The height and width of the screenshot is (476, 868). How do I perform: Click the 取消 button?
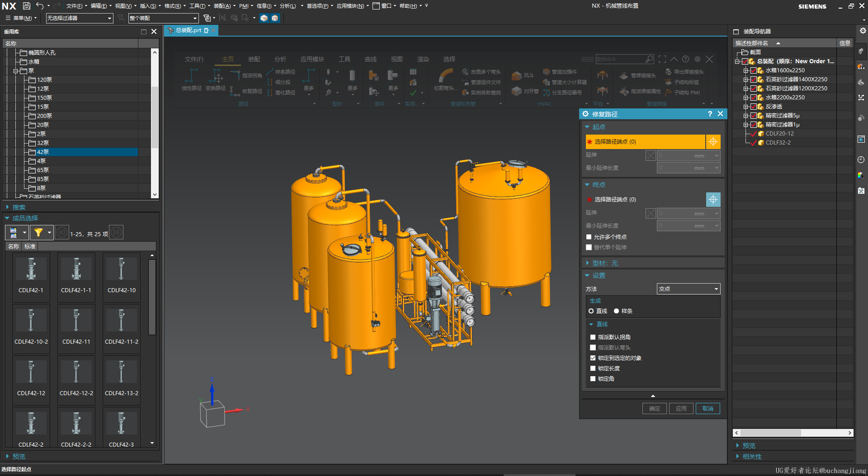[x=708, y=409]
